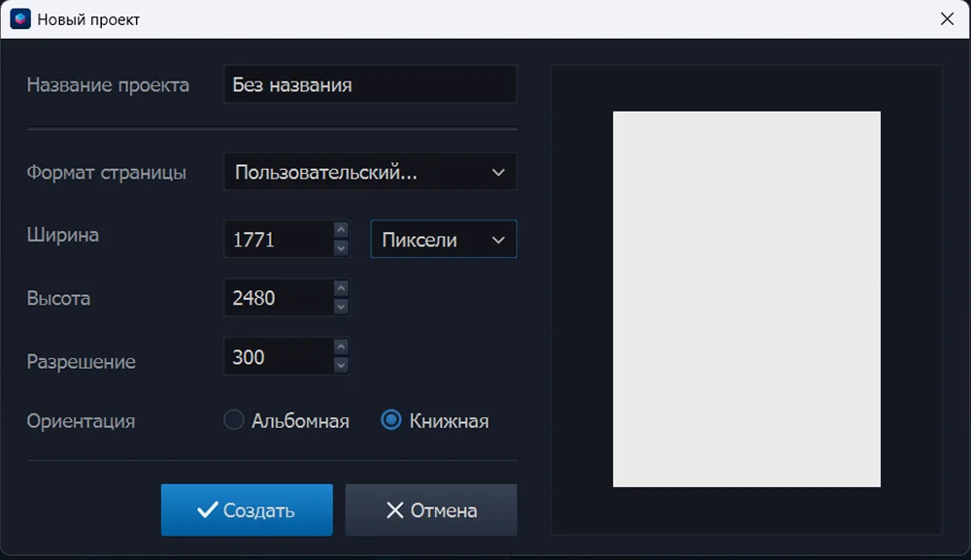Select Книжная orientation radio button
The image size is (971, 560).
pos(390,419)
